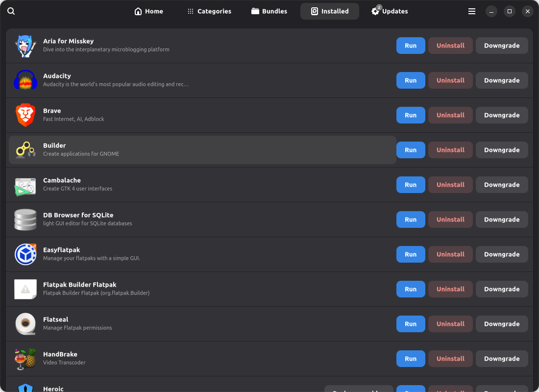Click the 'Fast Internet, AI, Adblock' description

coord(73,119)
